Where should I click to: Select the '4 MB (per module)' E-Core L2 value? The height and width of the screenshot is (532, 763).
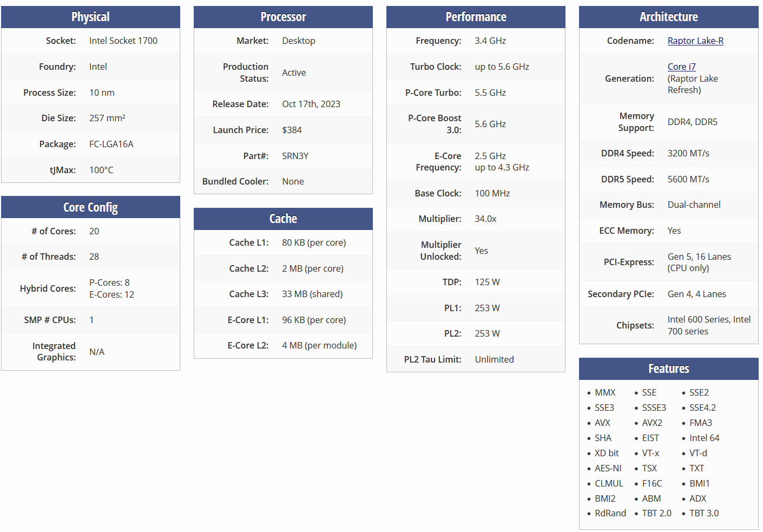(x=319, y=345)
